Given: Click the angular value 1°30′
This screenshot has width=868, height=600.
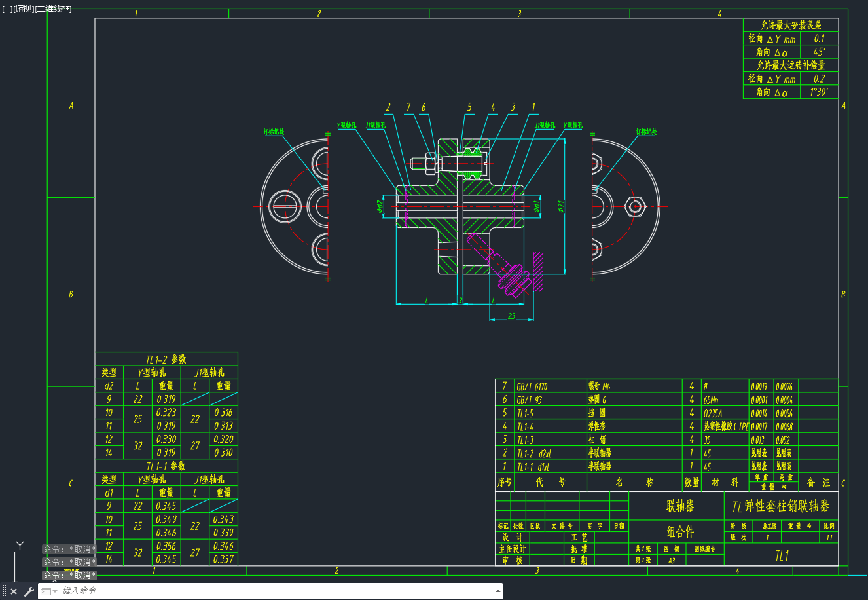Looking at the screenshot, I should (818, 92).
